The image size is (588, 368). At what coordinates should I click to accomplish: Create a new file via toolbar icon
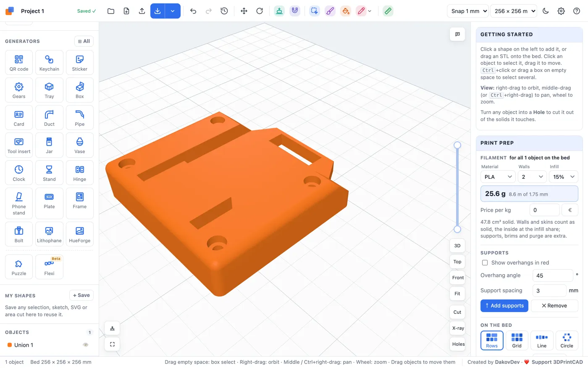point(126,11)
